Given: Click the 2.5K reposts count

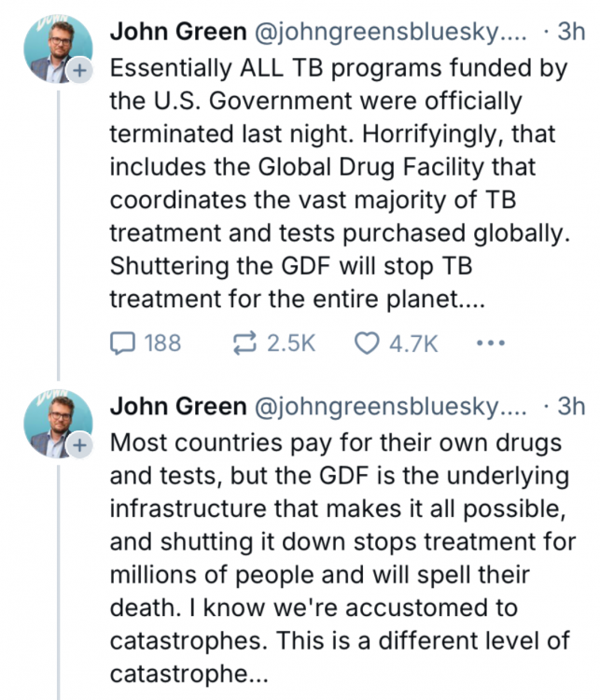Looking at the screenshot, I should [x=291, y=343].
